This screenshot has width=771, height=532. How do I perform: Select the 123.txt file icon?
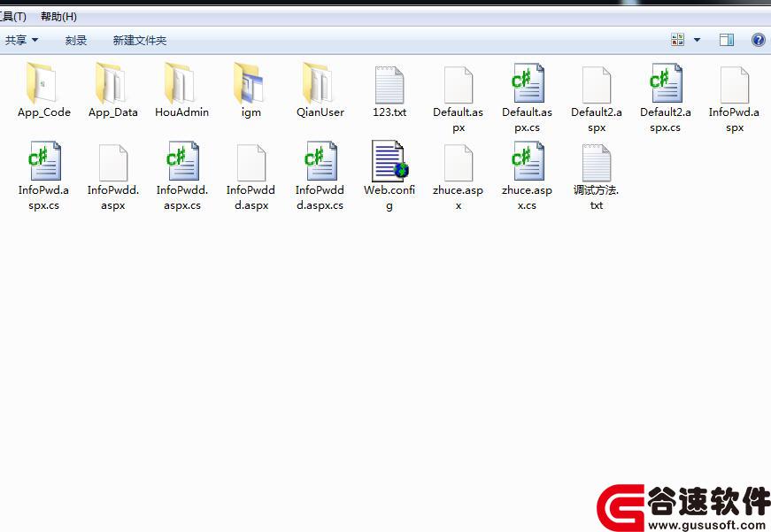(x=389, y=85)
